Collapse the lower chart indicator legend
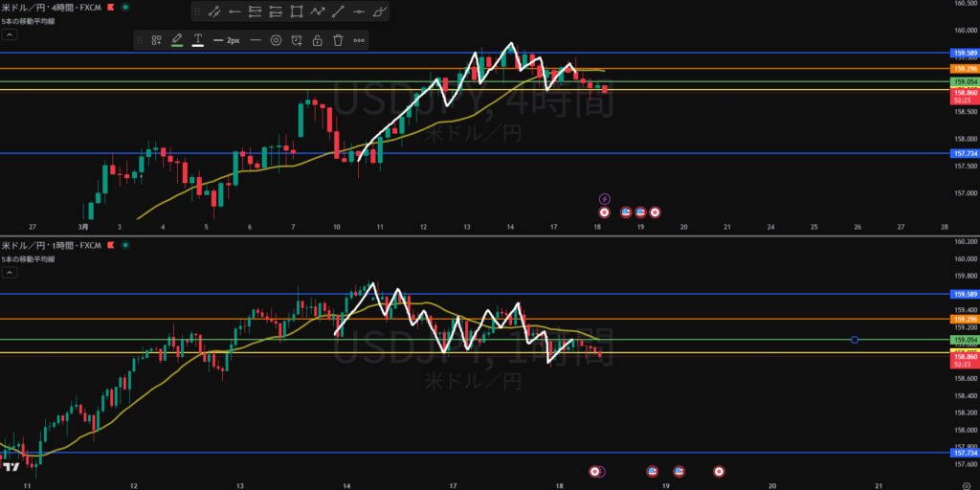 tap(10, 273)
